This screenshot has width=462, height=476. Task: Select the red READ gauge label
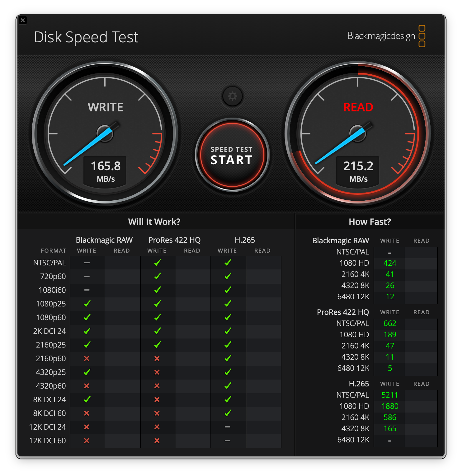pyautogui.click(x=358, y=107)
